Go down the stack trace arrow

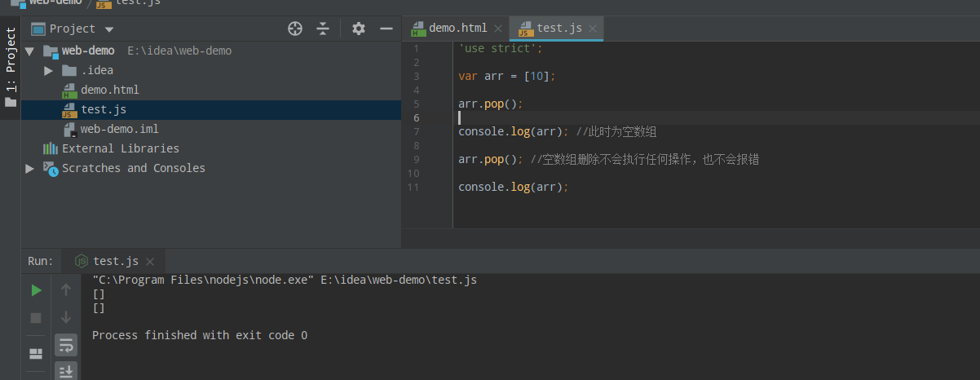pyautogui.click(x=66, y=317)
